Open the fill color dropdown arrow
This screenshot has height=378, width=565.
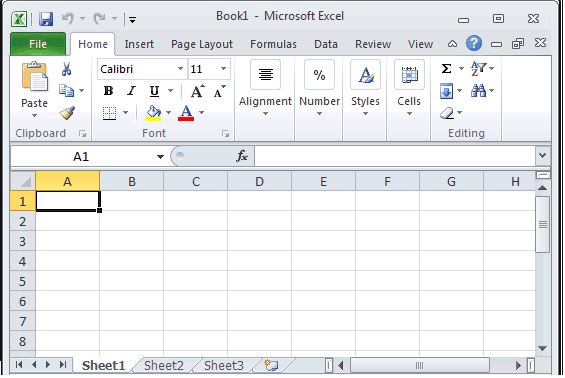coord(169,113)
